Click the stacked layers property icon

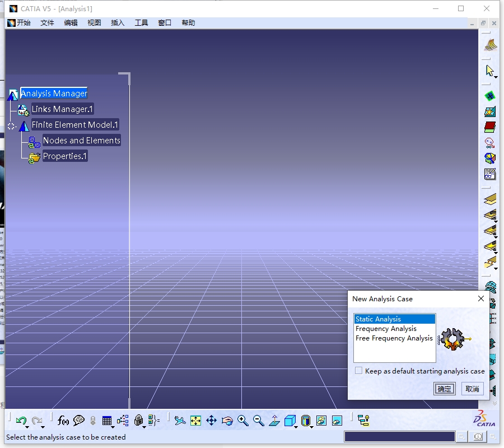click(x=490, y=199)
